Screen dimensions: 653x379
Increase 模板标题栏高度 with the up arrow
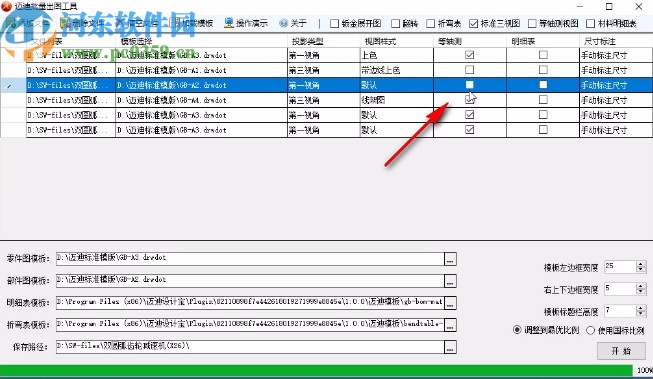[641, 307]
